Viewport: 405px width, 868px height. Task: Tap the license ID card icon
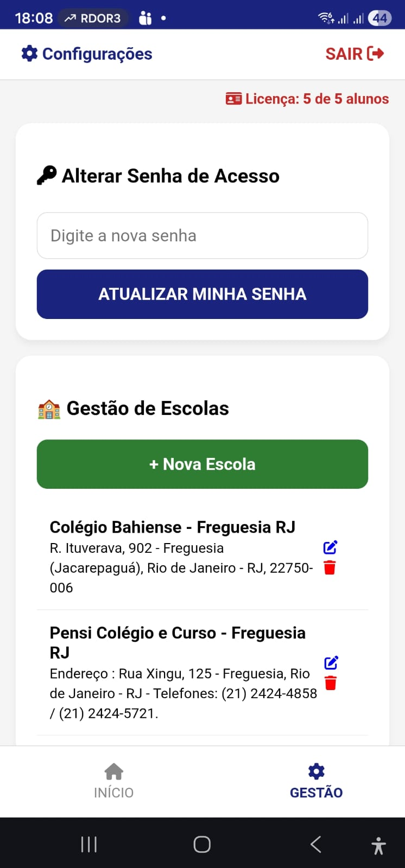tap(233, 99)
